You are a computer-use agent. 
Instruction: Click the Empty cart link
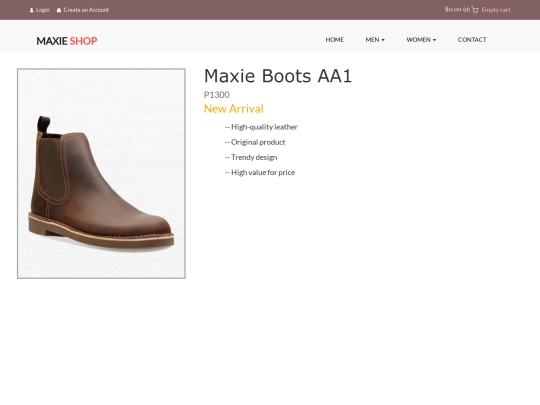click(x=496, y=10)
